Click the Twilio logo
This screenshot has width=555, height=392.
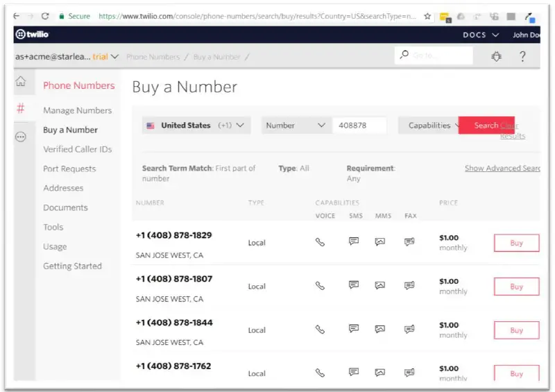coord(32,35)
